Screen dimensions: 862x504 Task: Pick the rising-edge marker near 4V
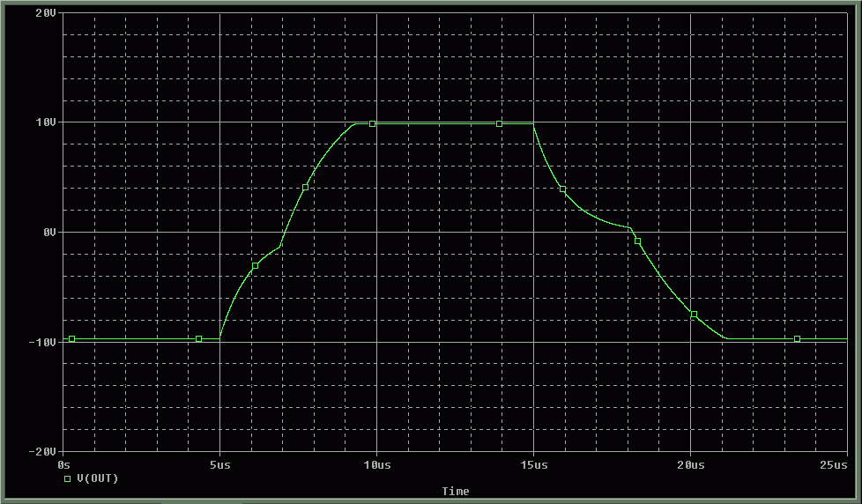[305, 188]
